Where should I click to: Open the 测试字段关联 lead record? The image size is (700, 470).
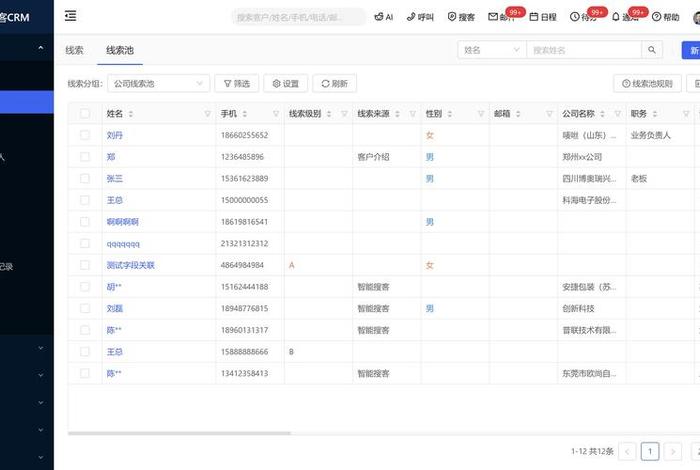[x=130, y=265]
